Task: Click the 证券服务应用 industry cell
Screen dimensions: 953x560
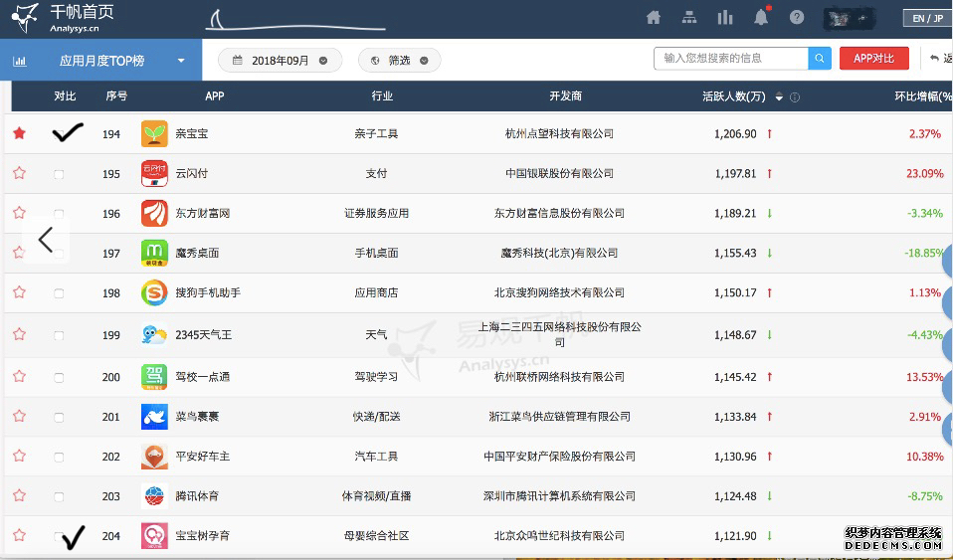Action: coord(376,214)
